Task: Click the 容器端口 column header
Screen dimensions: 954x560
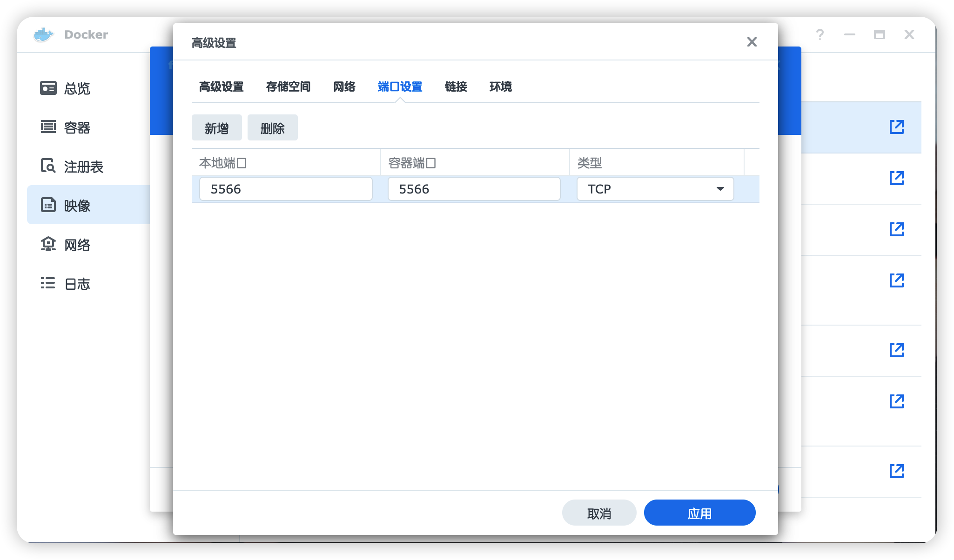Action: 475,163
